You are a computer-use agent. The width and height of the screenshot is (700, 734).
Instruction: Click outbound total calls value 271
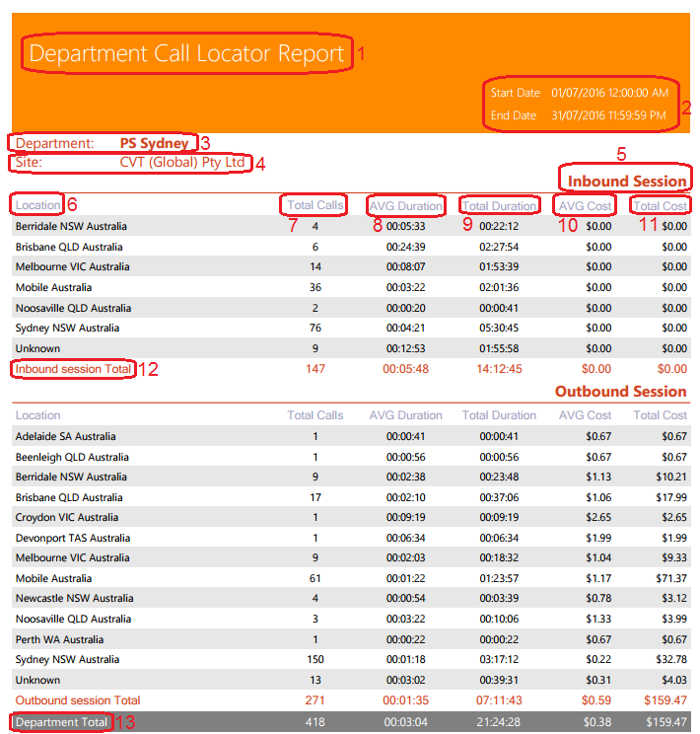click(315, 700)
